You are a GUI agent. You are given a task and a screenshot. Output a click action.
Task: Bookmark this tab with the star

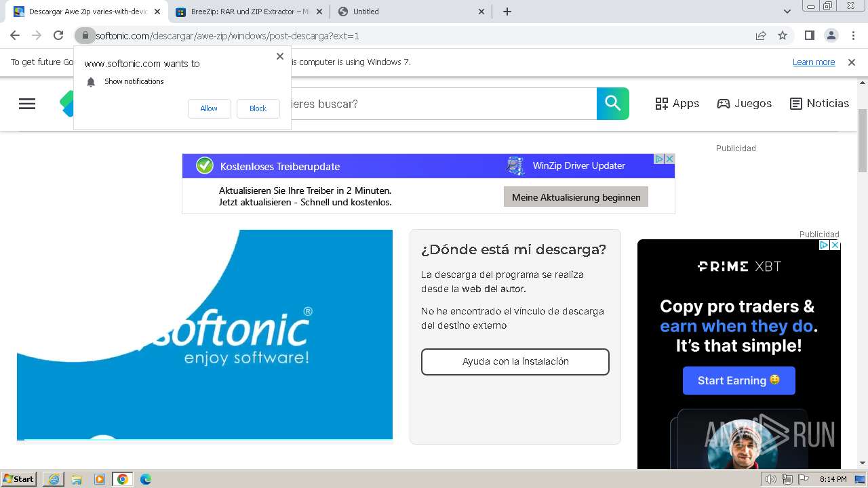coord(783,35)
